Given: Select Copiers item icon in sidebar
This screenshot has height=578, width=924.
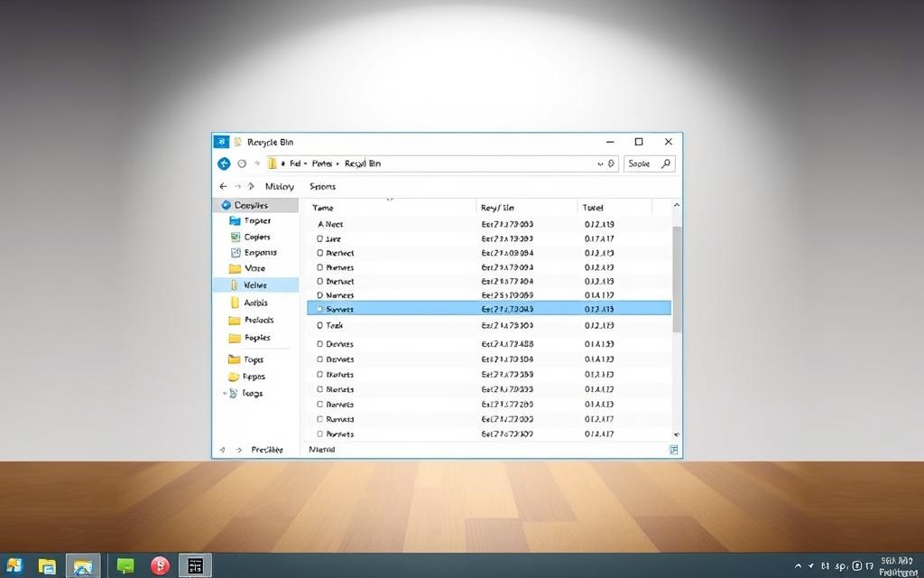Looking at the screenshot, I should pyautogui.click(x=236, y=238).
